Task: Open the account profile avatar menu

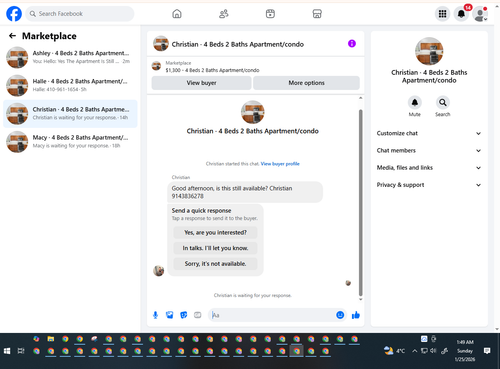Action: pyautogui.click(x=480, y=14)
